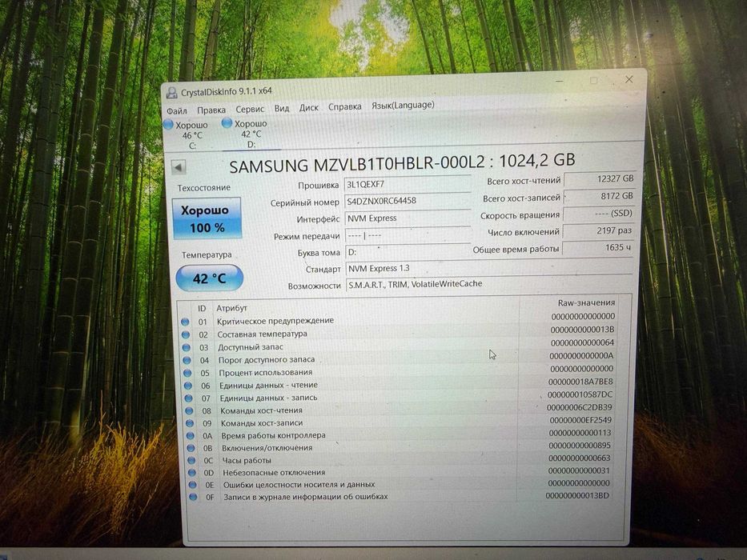Open the Вид menu

point(282,108)
